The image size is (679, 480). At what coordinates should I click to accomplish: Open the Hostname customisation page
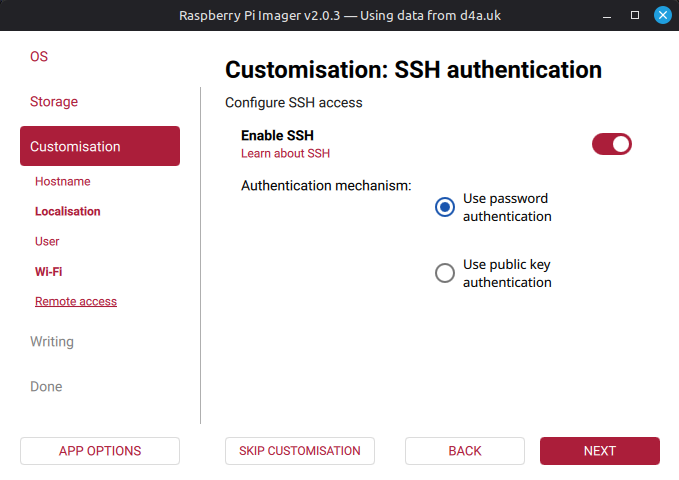tap(63, 182)
